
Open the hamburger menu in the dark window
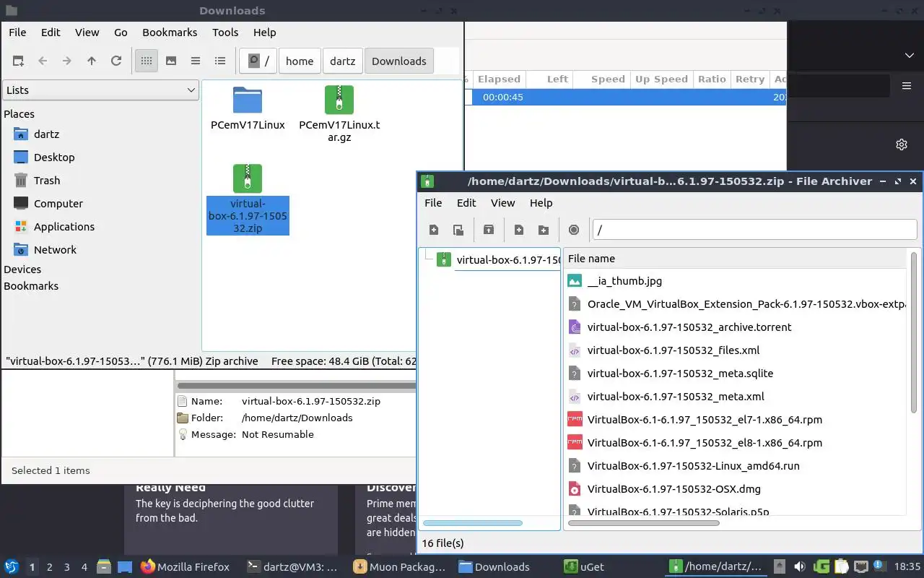tap(907, 86)
